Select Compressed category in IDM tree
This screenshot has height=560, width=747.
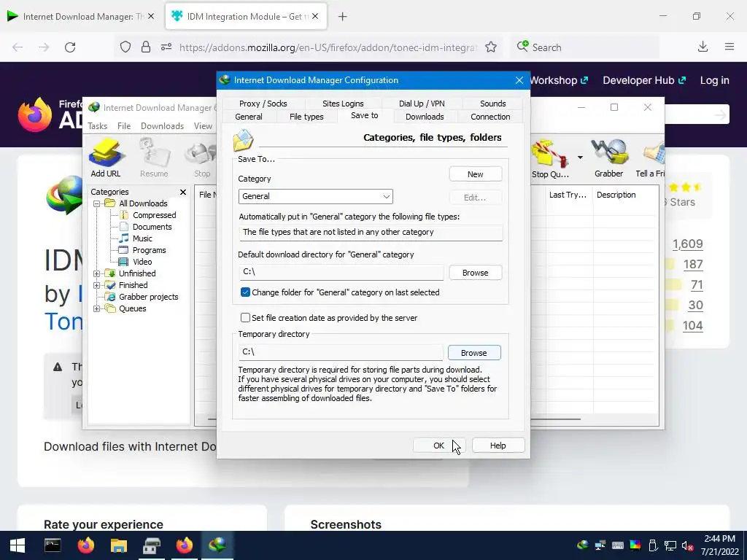coord(155,215)
